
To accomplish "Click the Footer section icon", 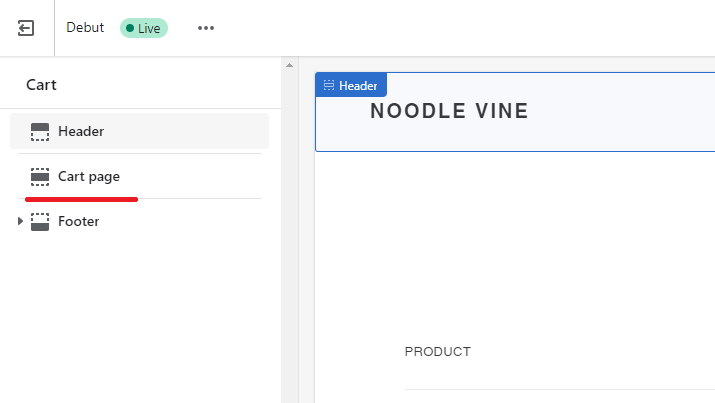I will point(40,222).
